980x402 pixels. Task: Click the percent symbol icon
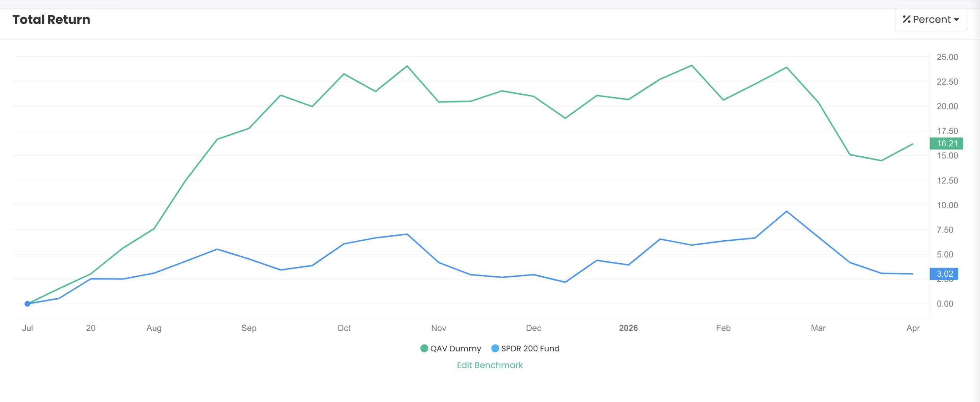[x=906, y=19]
